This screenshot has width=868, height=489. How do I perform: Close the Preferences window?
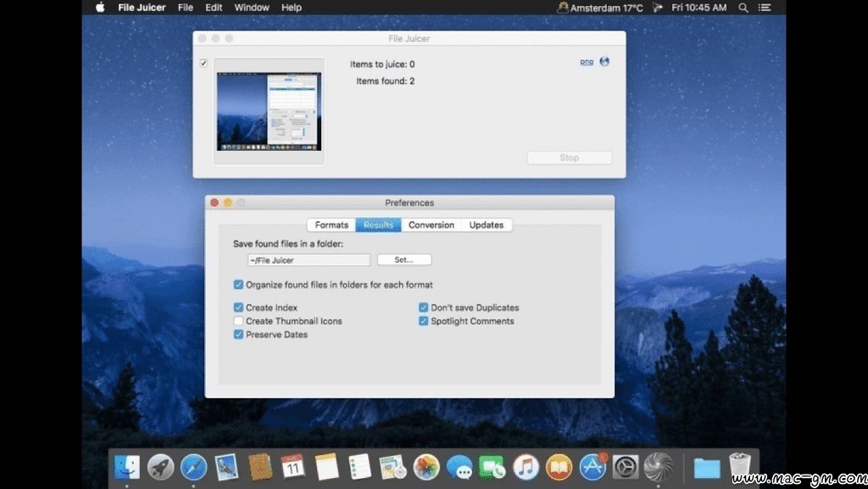(x=214, y=203)
